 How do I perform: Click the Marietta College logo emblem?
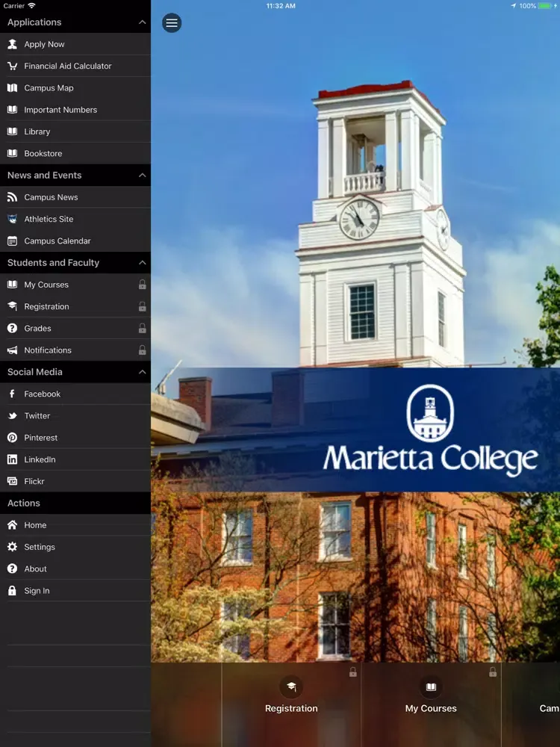[x=430, y=413]
